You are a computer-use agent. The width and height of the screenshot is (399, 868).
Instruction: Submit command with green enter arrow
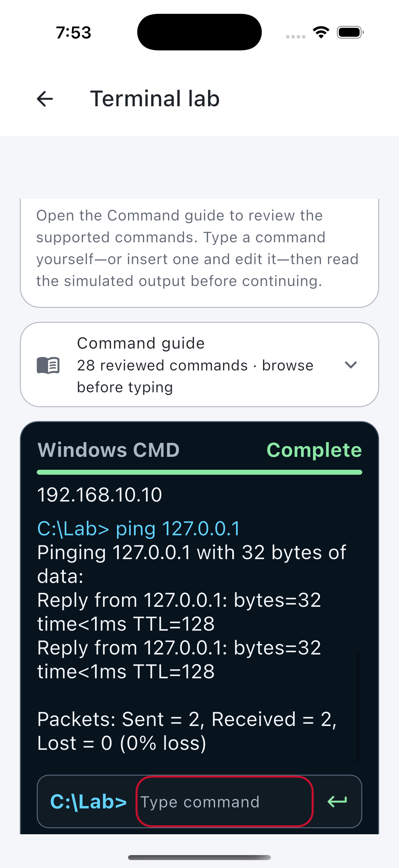pos(337,801)
